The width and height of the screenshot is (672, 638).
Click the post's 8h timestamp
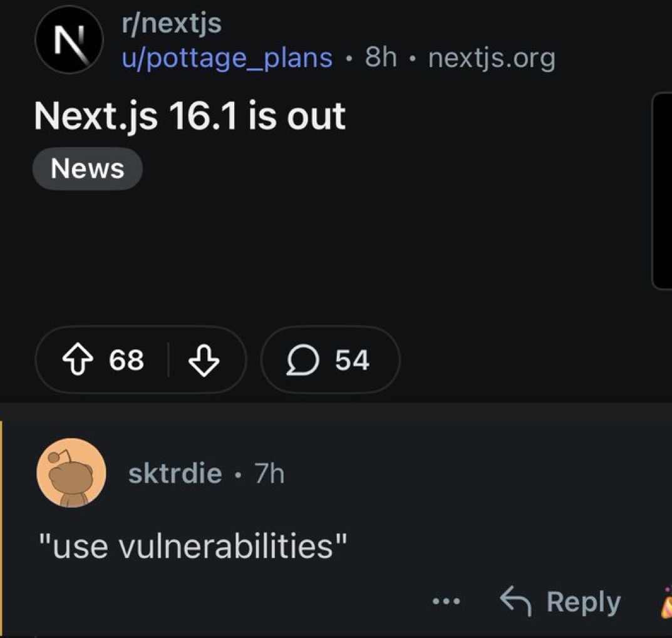click(381, 58)
